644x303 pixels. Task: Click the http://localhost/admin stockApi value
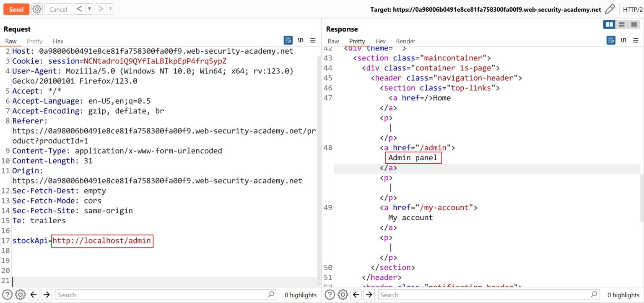tap(102, 241)
